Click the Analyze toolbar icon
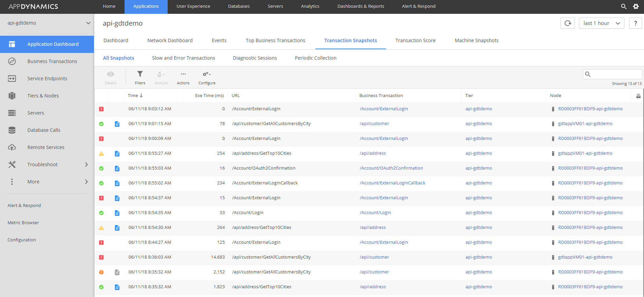Screen dimensions: 644x297 [x=161, y=74]
